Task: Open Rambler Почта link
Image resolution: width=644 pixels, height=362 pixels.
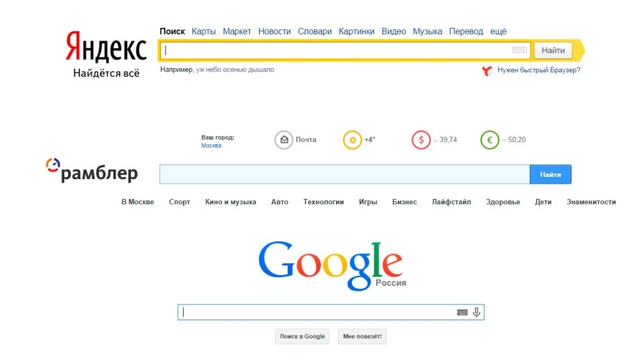Action: [306, 140]
